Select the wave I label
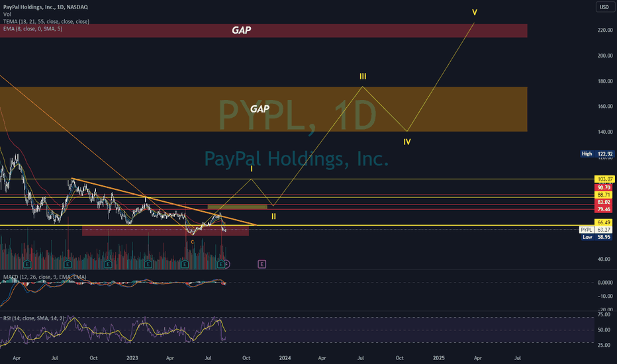Image resolution: width=617 pixels, height=364 pixels. [252, 169]
